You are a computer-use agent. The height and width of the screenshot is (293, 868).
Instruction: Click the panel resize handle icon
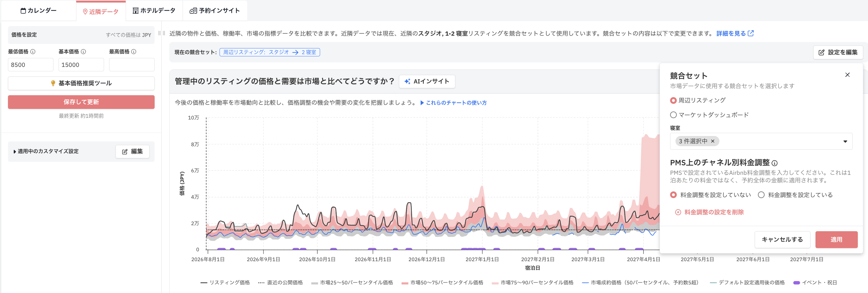coord(162,33)
